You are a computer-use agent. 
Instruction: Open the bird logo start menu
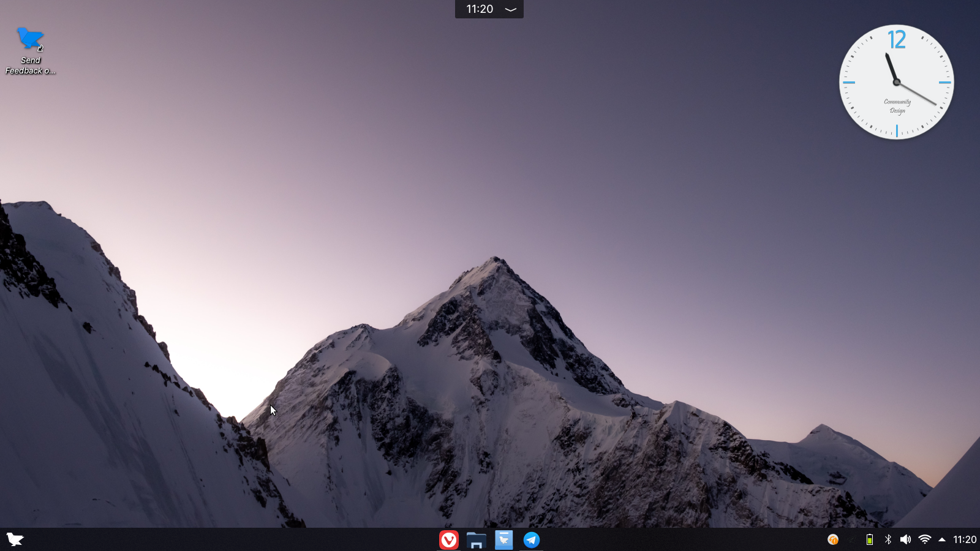15,539
